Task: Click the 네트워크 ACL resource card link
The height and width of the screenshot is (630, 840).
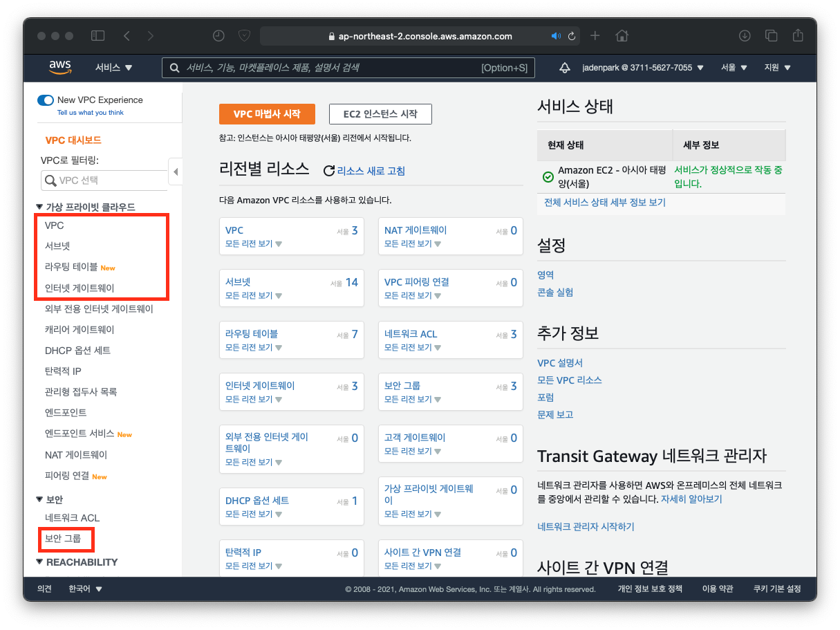Action: click(411, 333)
